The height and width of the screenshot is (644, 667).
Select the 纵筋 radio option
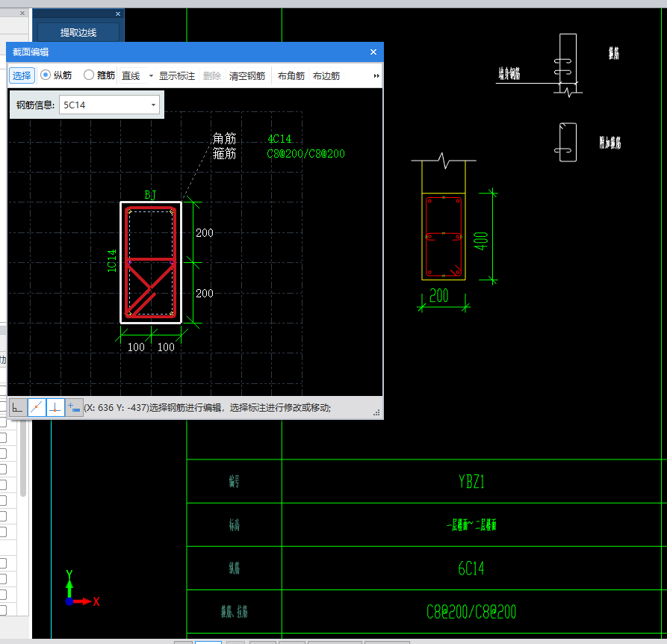pos(56,75)
